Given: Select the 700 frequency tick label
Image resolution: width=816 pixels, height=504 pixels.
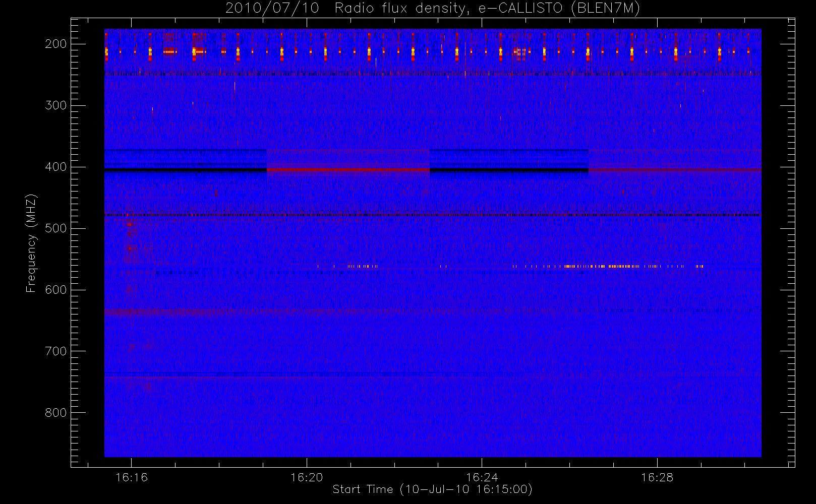Looking at the screenshot, I should pos(56,351).
